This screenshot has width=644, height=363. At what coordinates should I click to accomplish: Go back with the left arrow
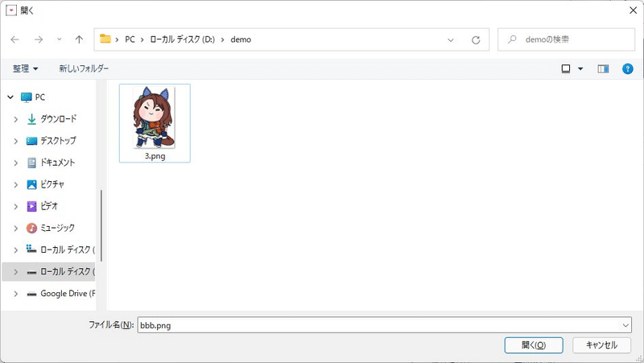(x=14, y=39)
